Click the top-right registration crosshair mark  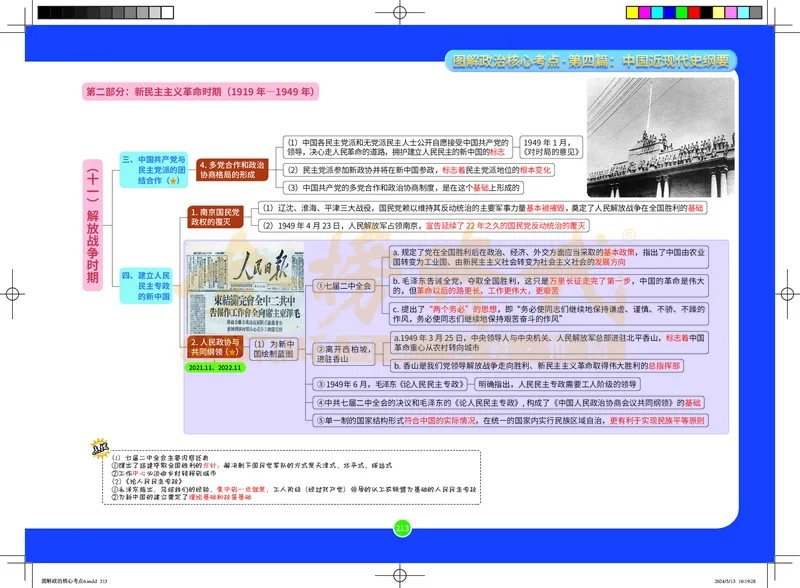click(775, 25)
